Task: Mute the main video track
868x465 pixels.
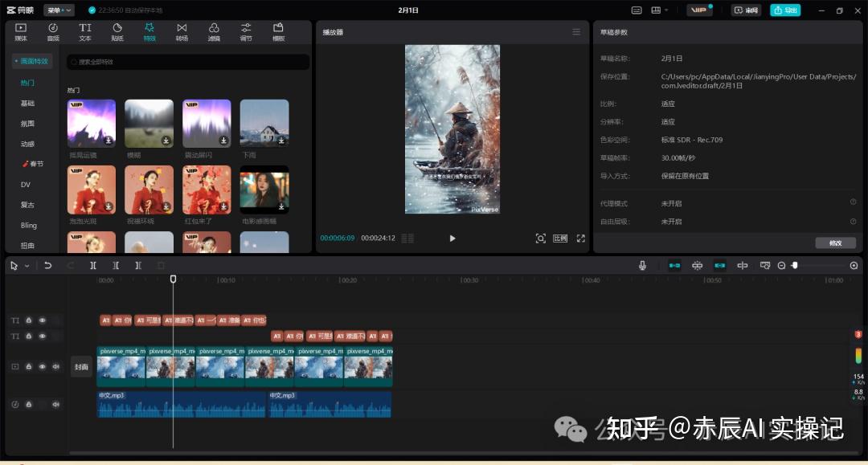Action: point(56,366)
